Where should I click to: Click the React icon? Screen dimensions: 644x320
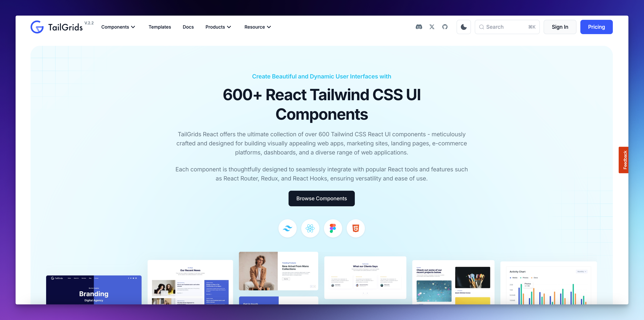pos(310,228)
